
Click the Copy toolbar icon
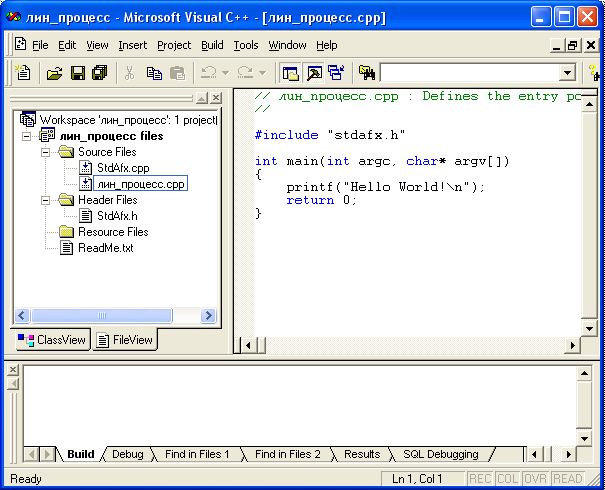tap(154, 73)
